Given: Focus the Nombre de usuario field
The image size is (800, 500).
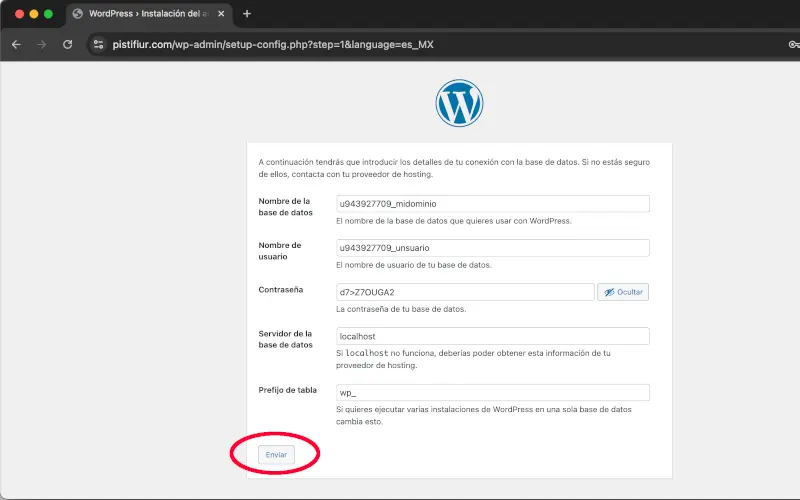Looking at the screenshot, I should click(x=492, y=248).
